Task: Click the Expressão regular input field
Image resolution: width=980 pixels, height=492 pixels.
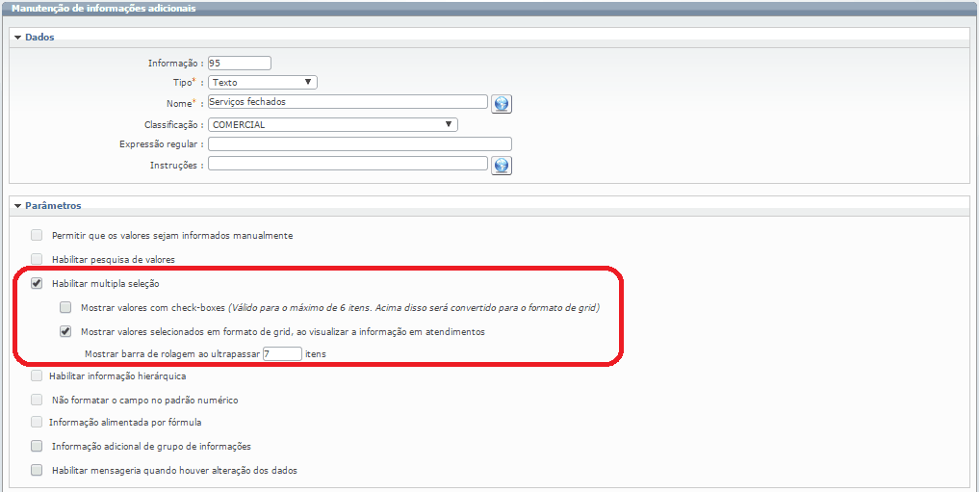Action: (x=359, y=144)
